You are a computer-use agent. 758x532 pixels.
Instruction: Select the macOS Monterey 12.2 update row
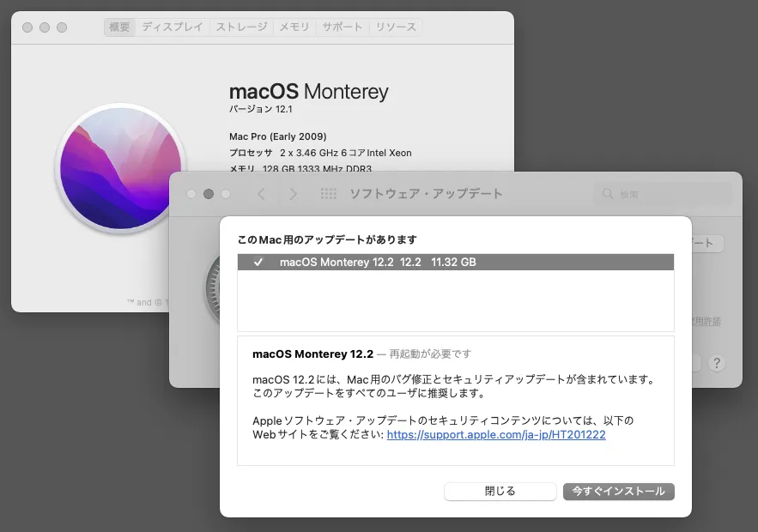coord(455,262)
